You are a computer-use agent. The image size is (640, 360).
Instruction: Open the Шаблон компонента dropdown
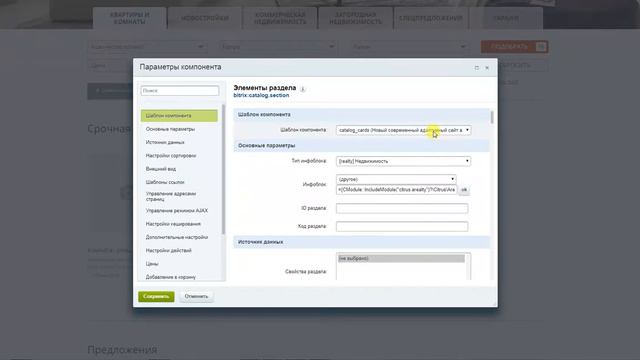tap(403, 130)
